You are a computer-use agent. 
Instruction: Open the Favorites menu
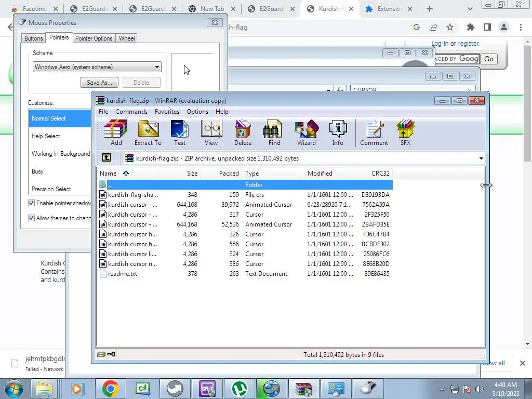pyautogui.click(x=167, y=112)
